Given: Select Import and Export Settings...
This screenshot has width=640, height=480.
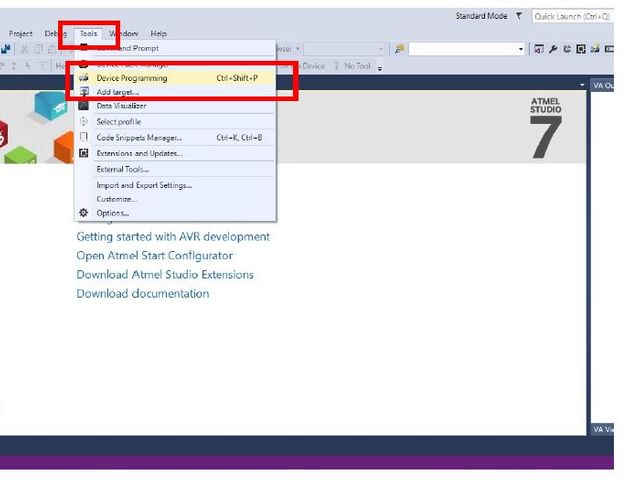Looking at the screenshot, I should (143, 185).
